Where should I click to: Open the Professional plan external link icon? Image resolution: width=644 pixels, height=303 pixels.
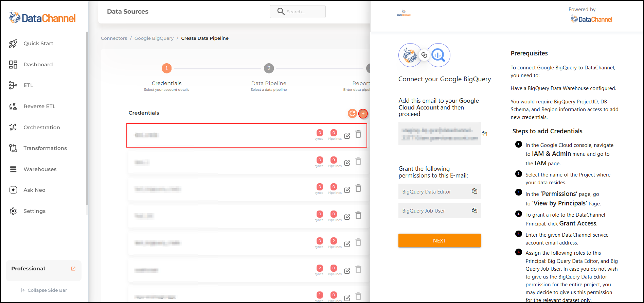(x=73, y=269)
